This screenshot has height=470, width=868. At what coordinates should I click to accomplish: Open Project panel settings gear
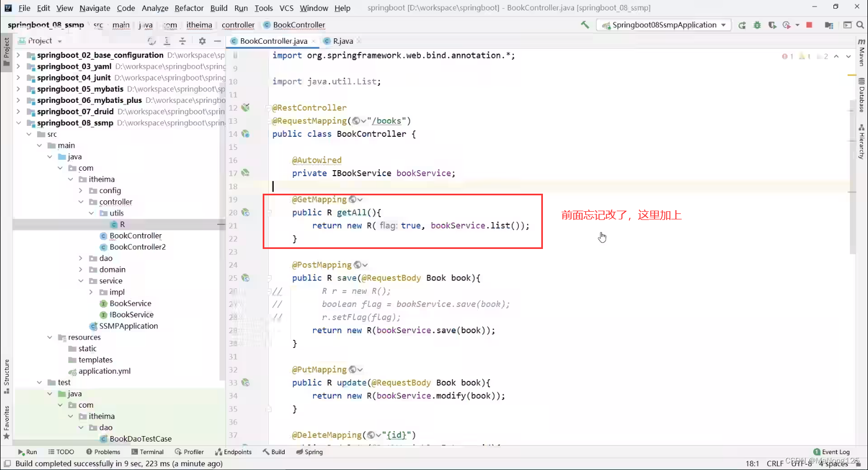click(202, 41)
